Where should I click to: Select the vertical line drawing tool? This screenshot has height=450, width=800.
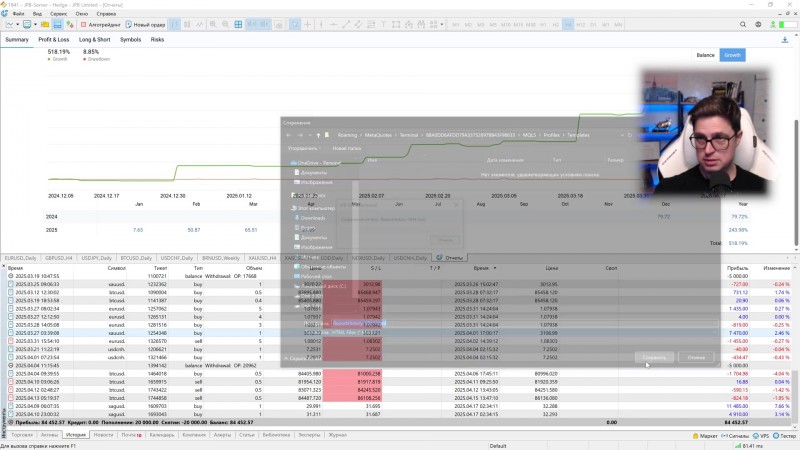[321, 24]
